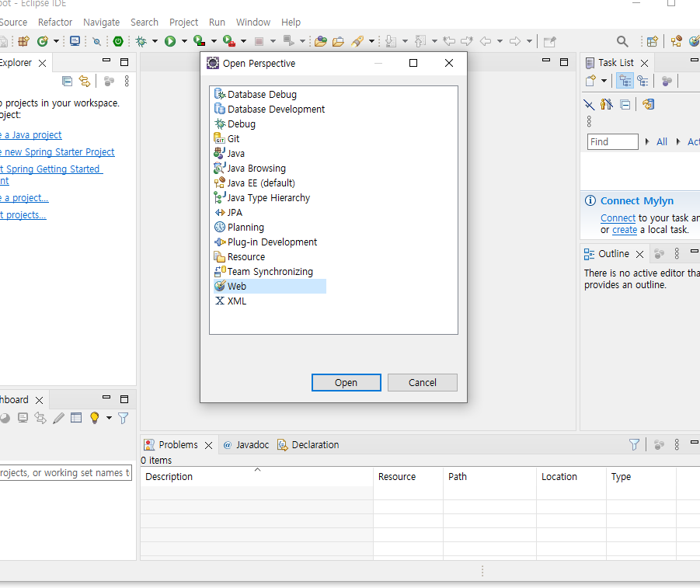The image size is (700, 588).
Task: Click the toolbar search magnifier icon
Action: (622, 41)
